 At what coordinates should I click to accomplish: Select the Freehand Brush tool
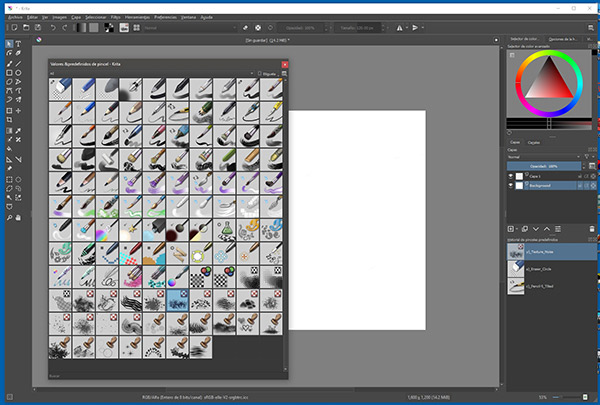point(9,64)
